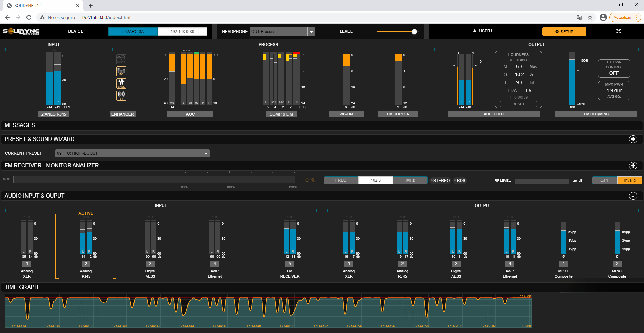Click the MHz unit button
This screenshot has width=644, height=333.
410,180
